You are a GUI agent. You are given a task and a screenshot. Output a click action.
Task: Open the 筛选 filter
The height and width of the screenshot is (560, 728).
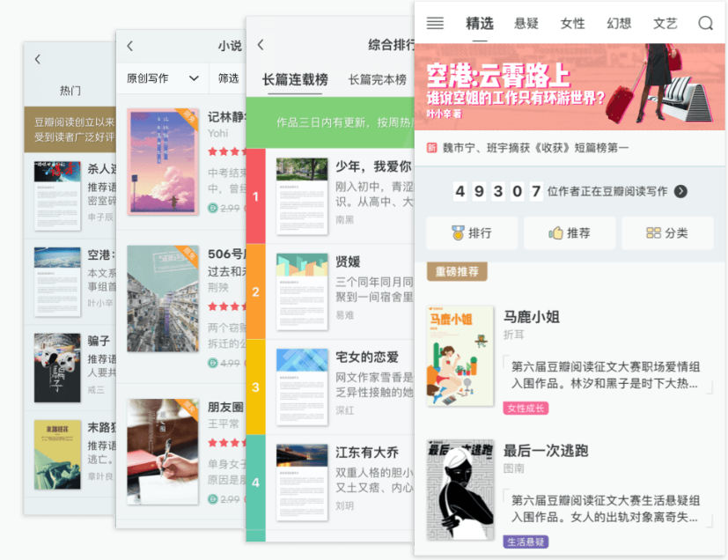[228, 78]
